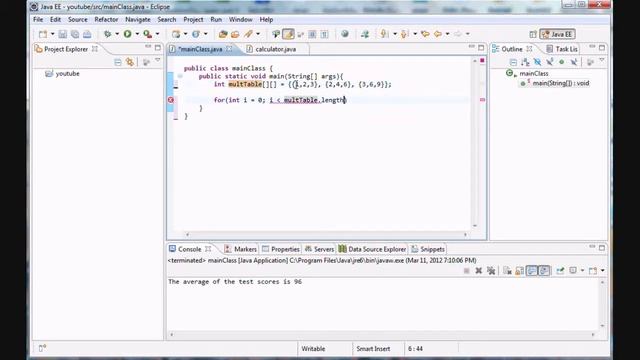Click the New Java Package icon
Viewport: 640px width, 360px height.
[x=176, y=34]
